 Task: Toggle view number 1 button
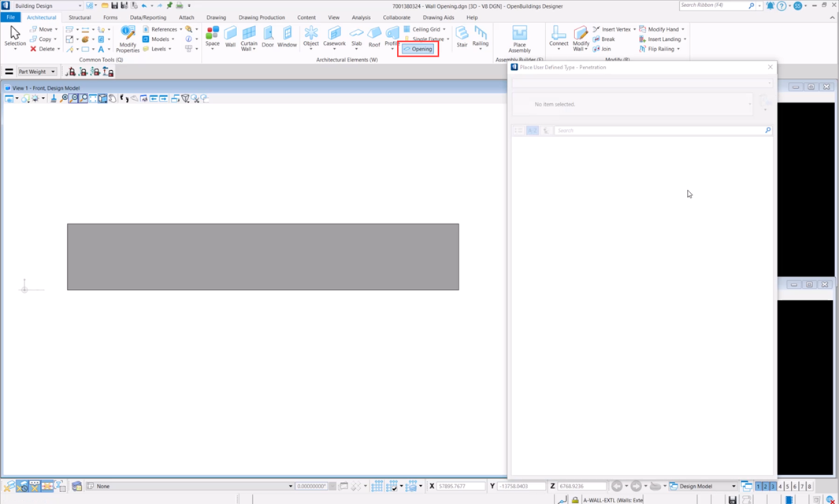point(758,487)
